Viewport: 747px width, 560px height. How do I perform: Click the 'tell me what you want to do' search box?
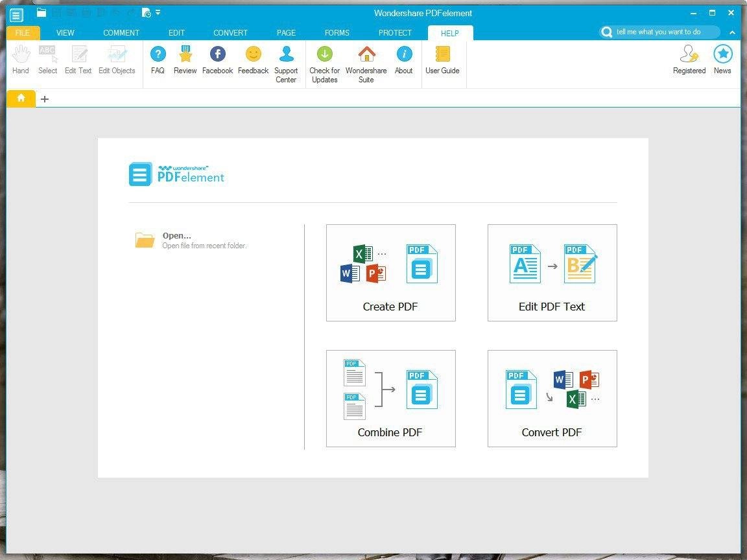(659, 32)
